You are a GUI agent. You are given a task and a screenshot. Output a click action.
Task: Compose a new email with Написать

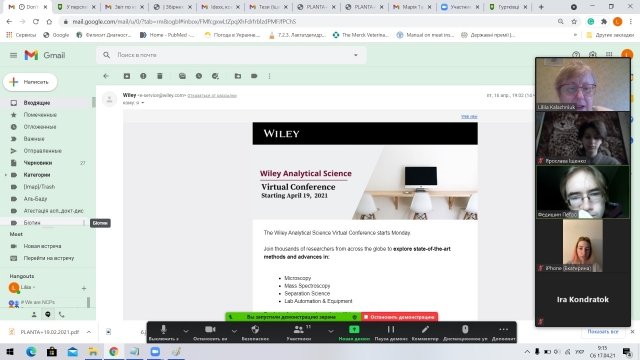click(x=30, y=82)
